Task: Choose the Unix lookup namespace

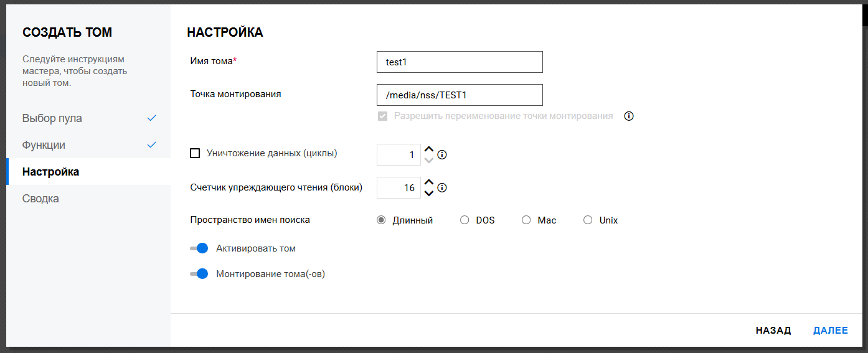Action: [588, 220]
